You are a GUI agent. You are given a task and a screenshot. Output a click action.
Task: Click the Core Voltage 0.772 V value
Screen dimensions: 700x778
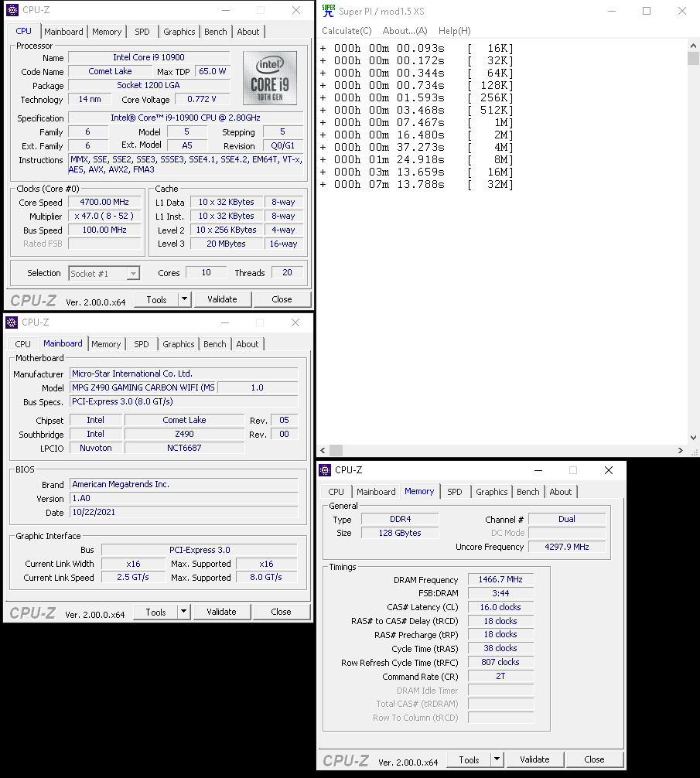(202, 99)
